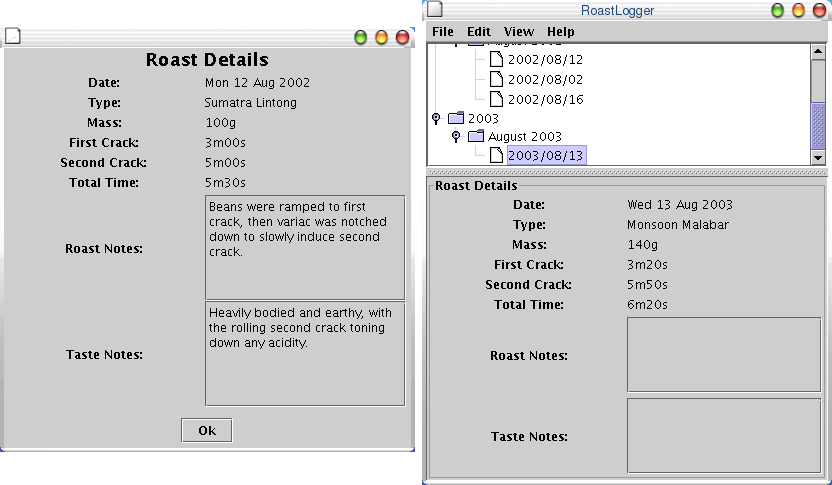Click the 2002/08/02 roast document icon

pos(497,80)
